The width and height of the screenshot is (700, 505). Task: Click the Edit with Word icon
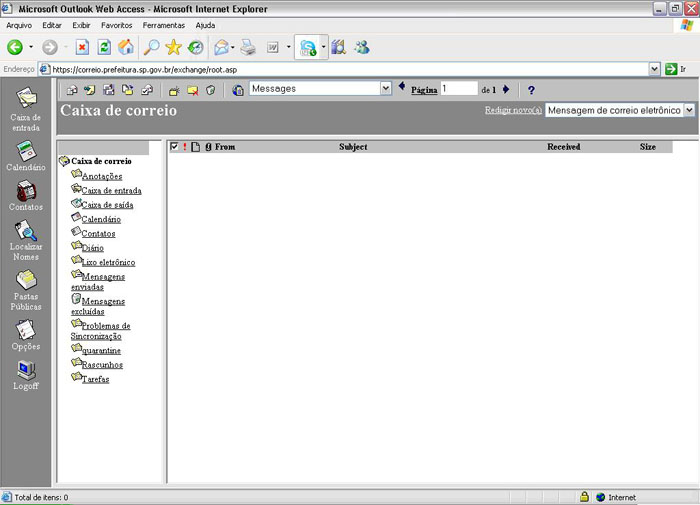[273, 47]
